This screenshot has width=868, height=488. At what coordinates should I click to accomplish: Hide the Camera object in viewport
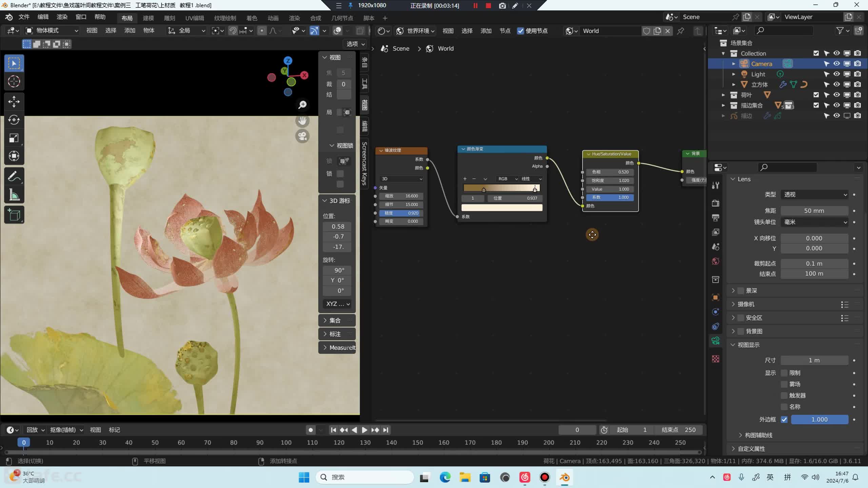[x=836, y=64]
